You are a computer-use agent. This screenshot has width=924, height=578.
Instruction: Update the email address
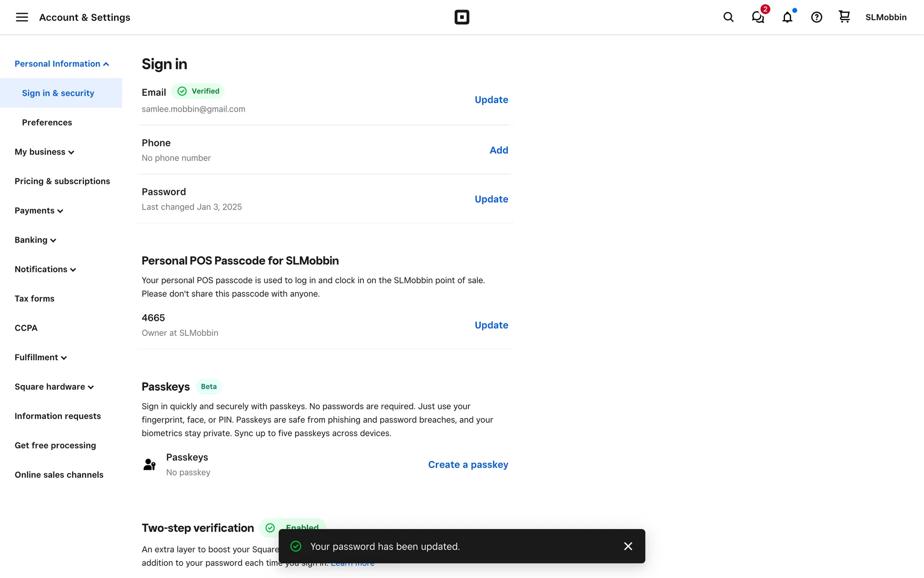(x=491, y=100)
